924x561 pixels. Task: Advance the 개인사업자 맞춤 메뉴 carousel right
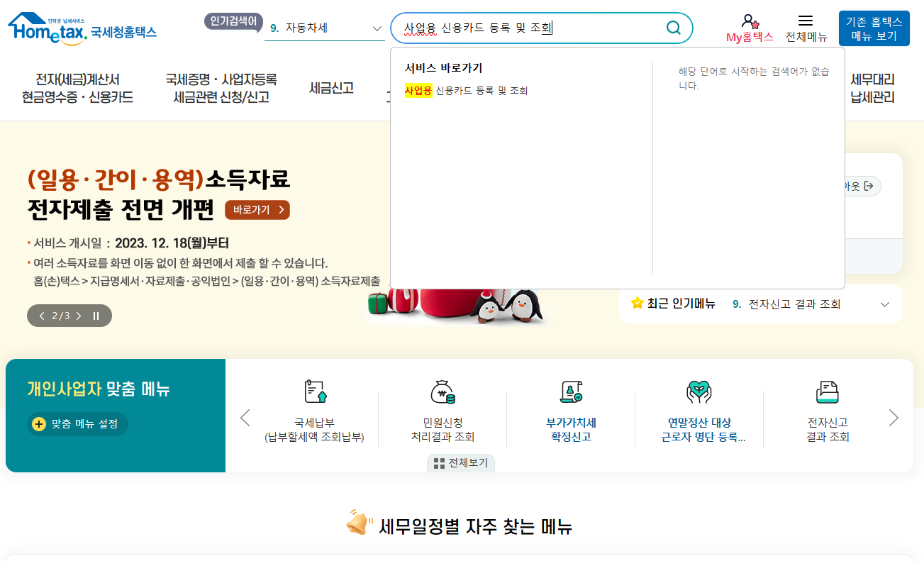(894, 418)
